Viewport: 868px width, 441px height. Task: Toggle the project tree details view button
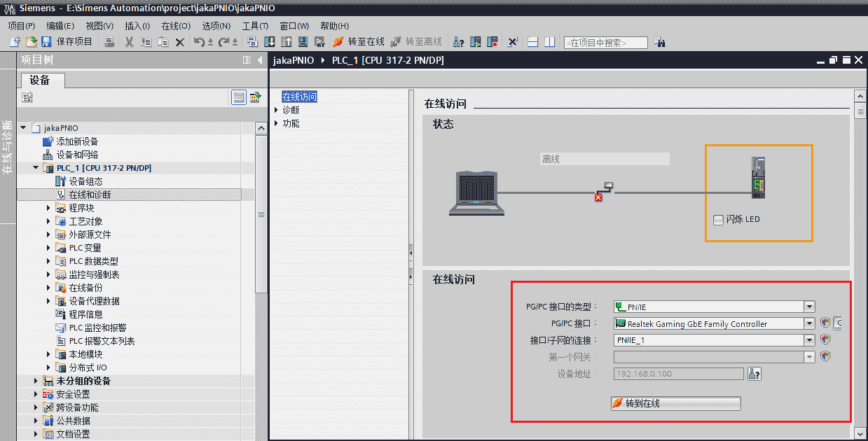[239, 97]
